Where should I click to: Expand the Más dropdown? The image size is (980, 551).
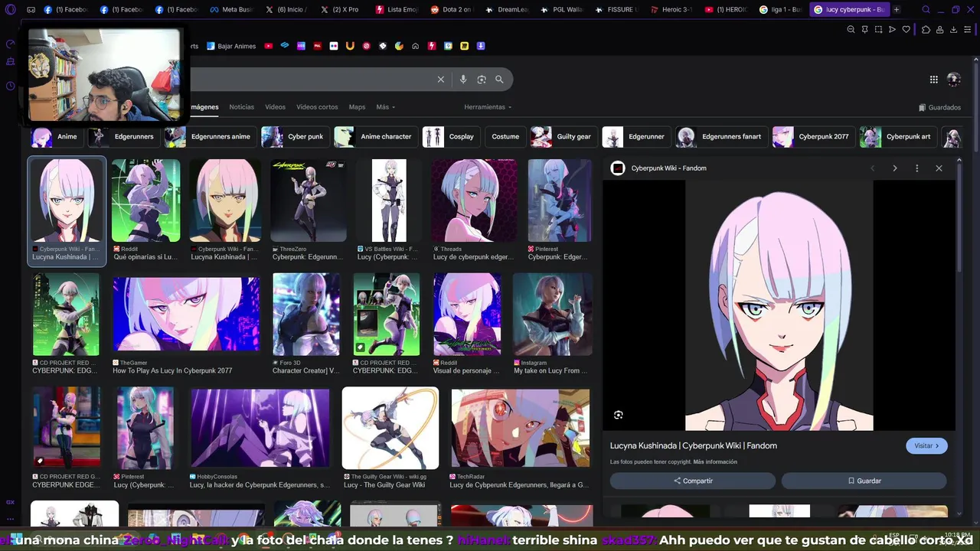pos(385,107)
